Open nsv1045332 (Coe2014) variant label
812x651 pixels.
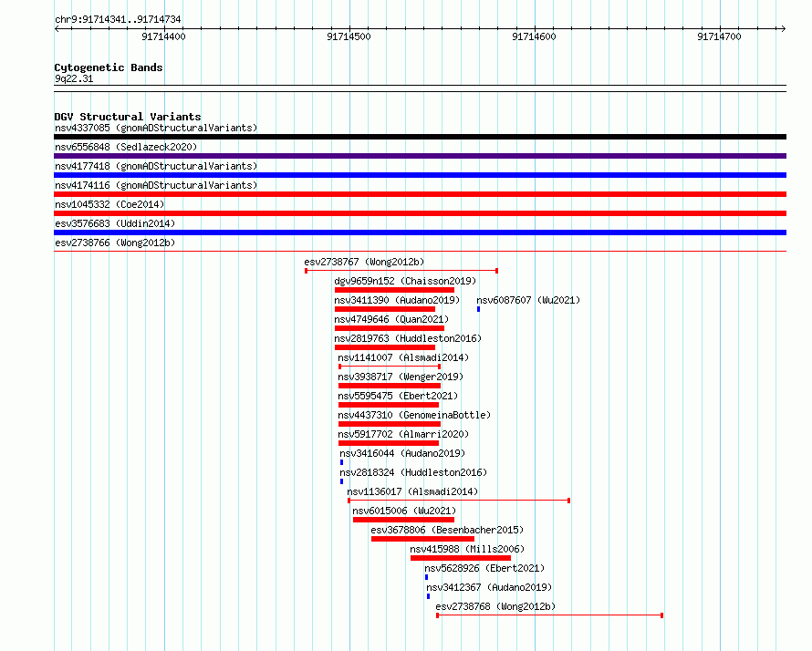coord(109,204)
